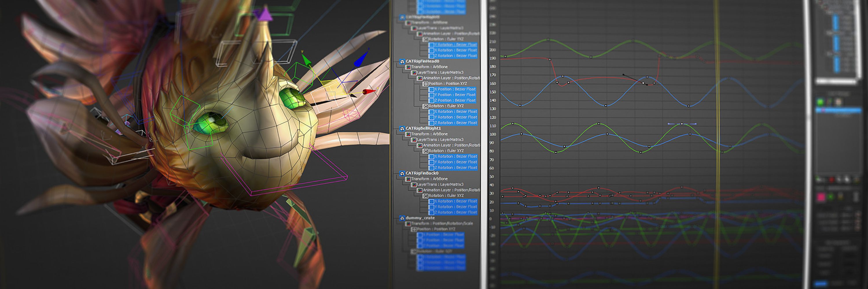Select Y Rotation track under CATRigFinHead0
The image size is (868, 289).
[453, 117]
